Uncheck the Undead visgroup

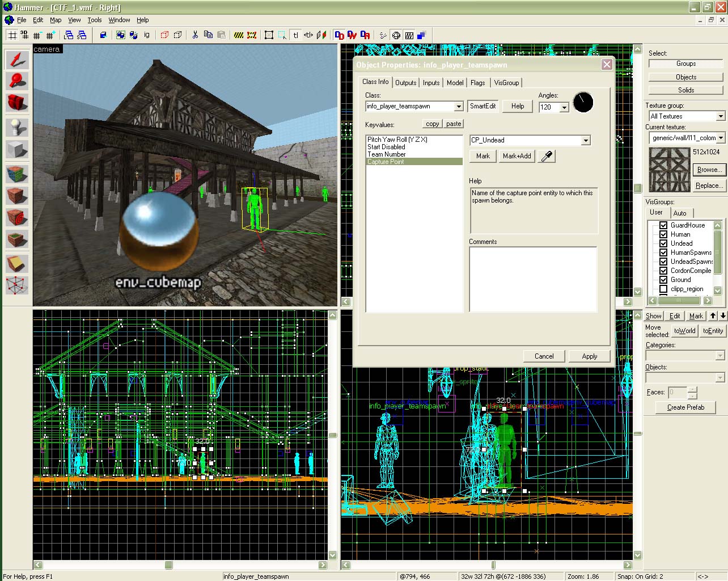point(663,243)
